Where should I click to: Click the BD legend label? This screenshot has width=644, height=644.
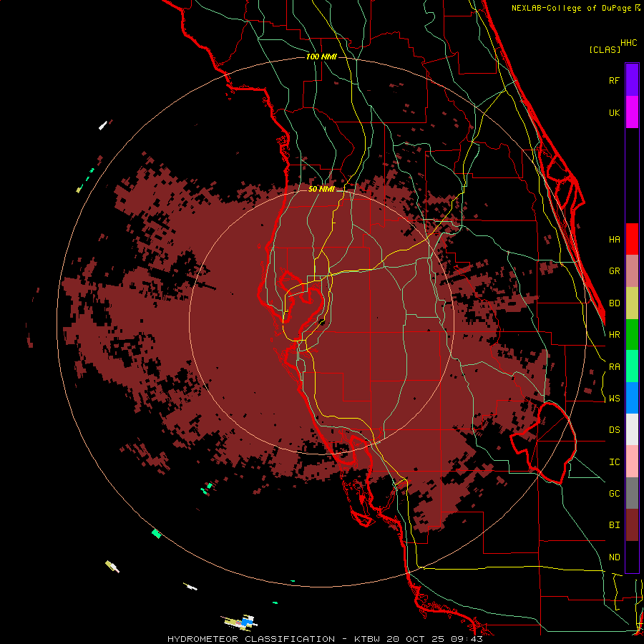pyautogui.click(x=614, y=303)
